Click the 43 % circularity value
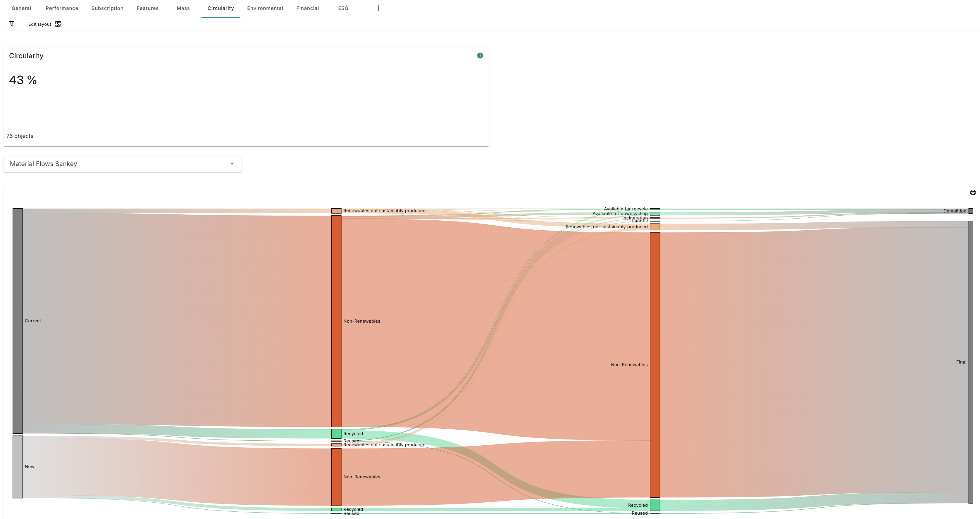Viewport: 980px width, 519px height. pos(23,80)
